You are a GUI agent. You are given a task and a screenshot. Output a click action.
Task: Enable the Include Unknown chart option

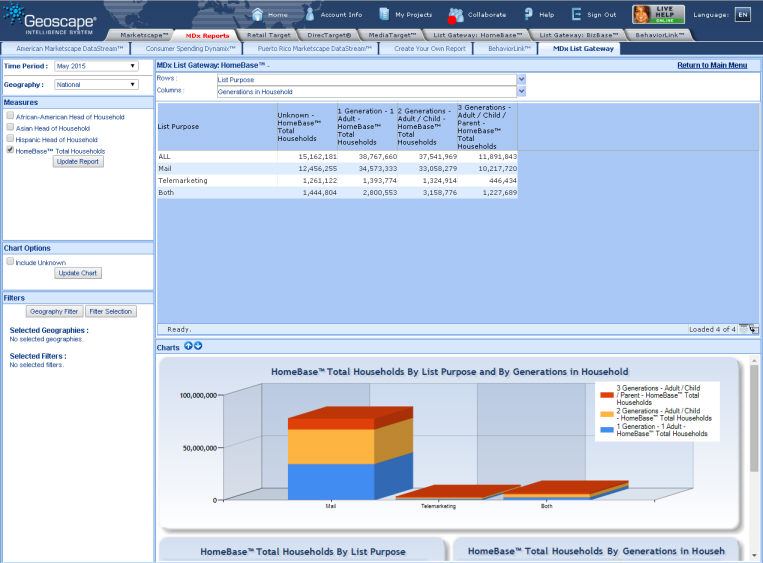(10, 261)
